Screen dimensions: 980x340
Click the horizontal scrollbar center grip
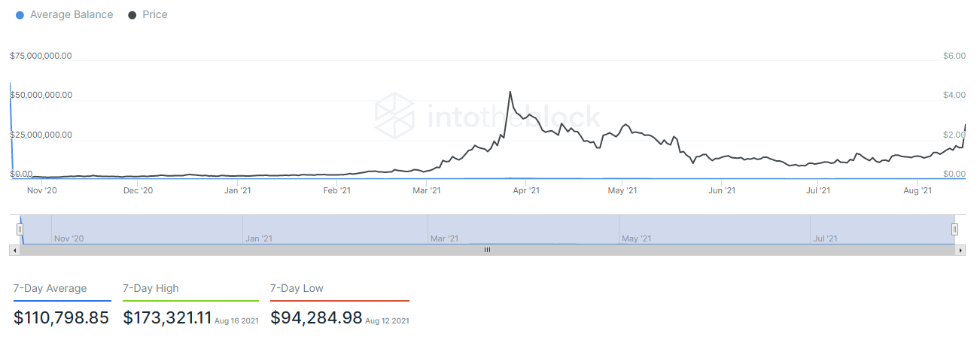(x=487, y=249)
